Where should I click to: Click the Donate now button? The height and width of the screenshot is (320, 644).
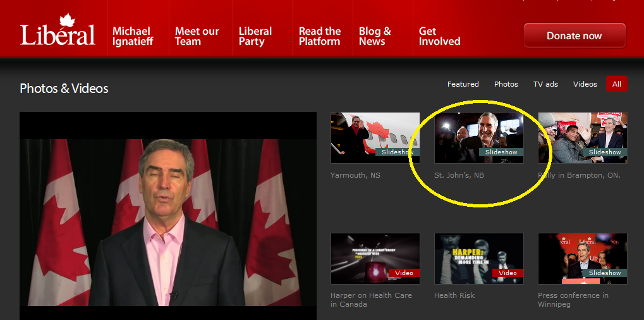click(x=574, y=36)
